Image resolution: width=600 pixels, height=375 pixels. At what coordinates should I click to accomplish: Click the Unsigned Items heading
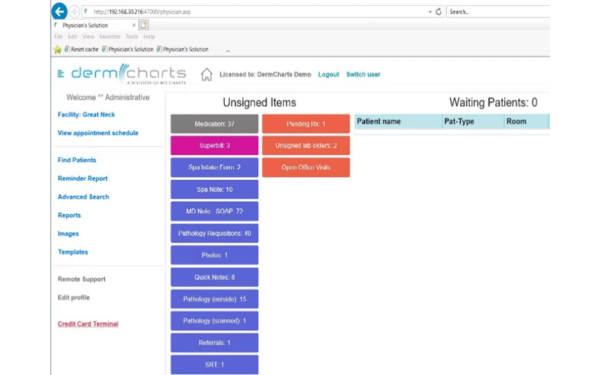[x=259, y=103]
